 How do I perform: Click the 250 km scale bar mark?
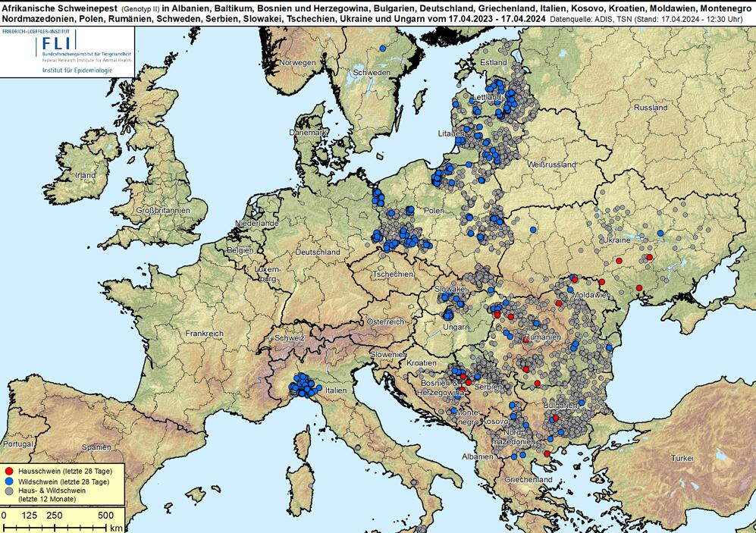[55, 514]
